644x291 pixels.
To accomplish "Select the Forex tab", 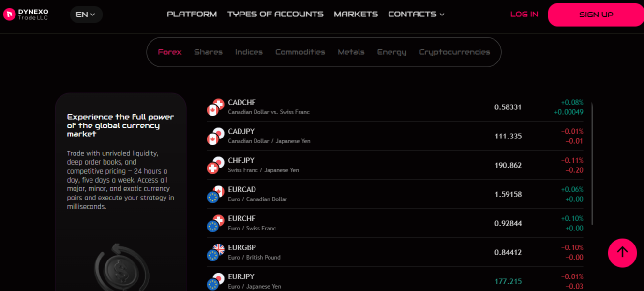I will coord(169,52).
